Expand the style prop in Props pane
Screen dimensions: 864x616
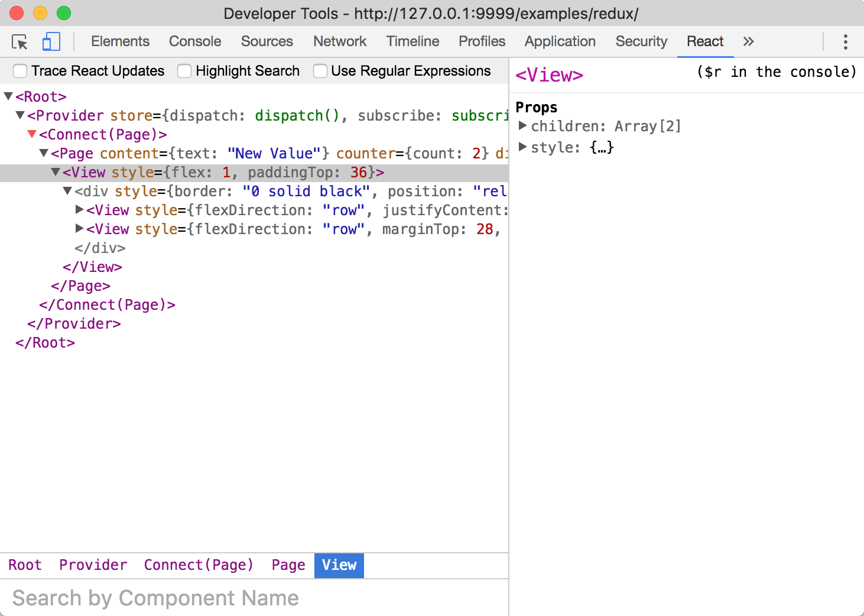[522, 147]
